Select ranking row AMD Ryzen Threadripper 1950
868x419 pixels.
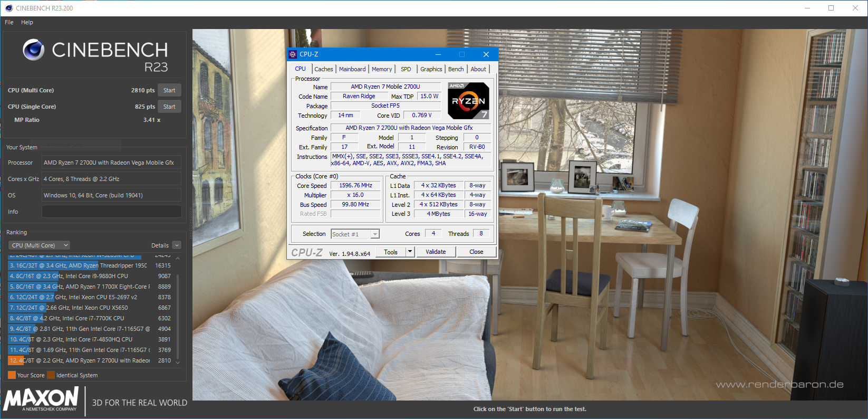[x=90, y=265]
